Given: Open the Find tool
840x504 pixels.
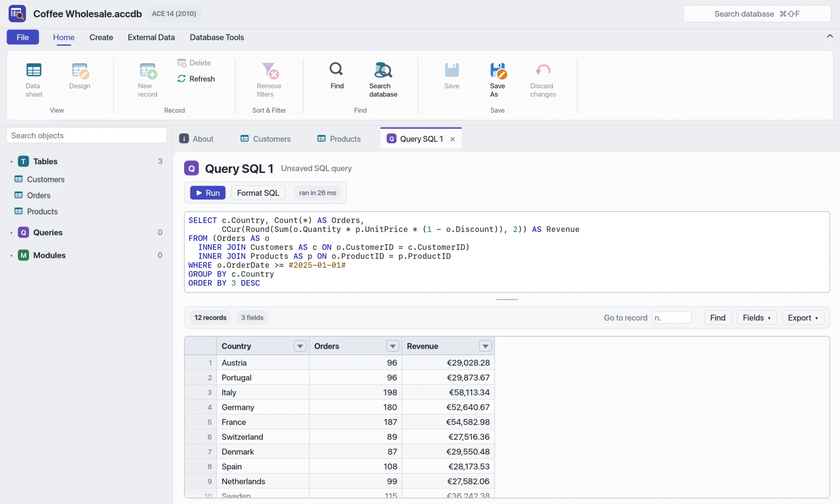Looking at the screenshot, I should (x=336, y=76).
